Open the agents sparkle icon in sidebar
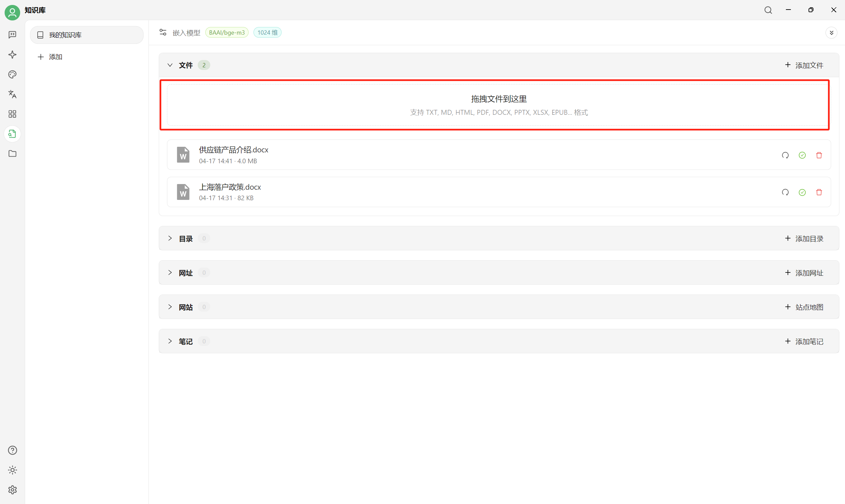The image size is (845, 504). point(12,55)
